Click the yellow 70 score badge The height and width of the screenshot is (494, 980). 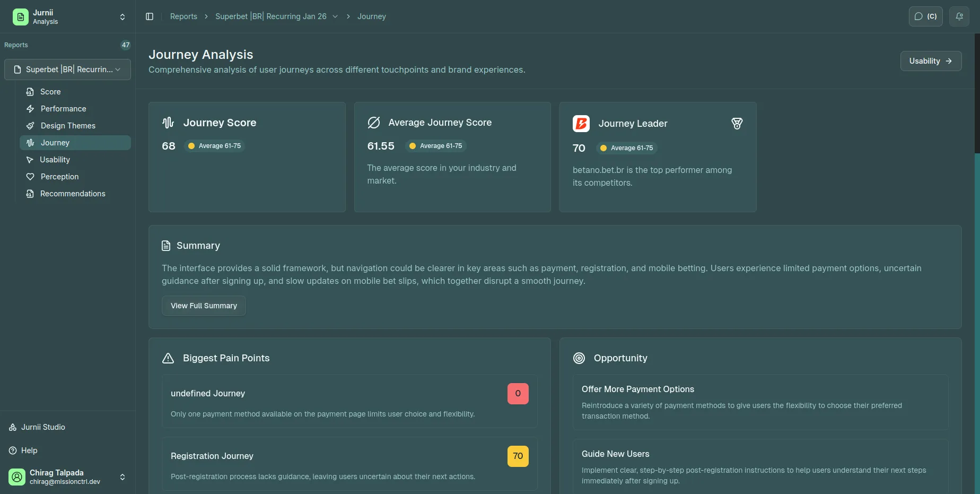pos(518,456)
